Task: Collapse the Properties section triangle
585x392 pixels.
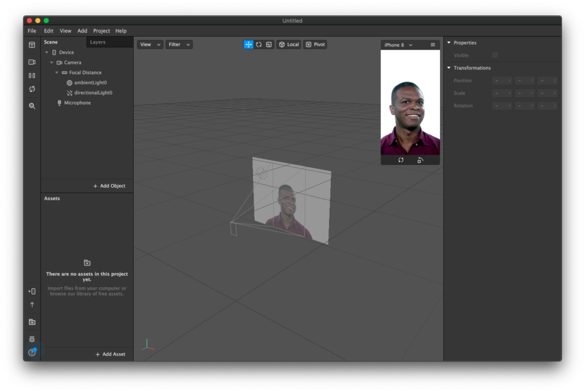Action: pyautogui.click(x=449, y=42)
